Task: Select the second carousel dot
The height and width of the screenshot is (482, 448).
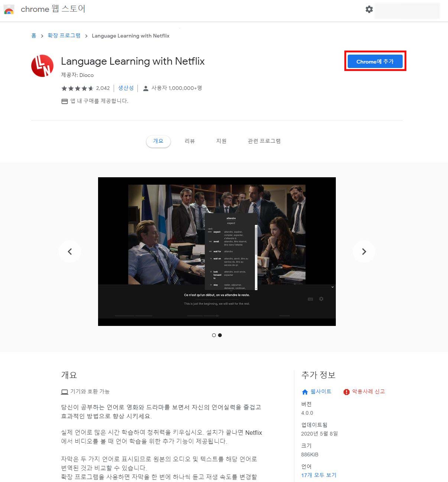Action: click(x=220, y=335)
